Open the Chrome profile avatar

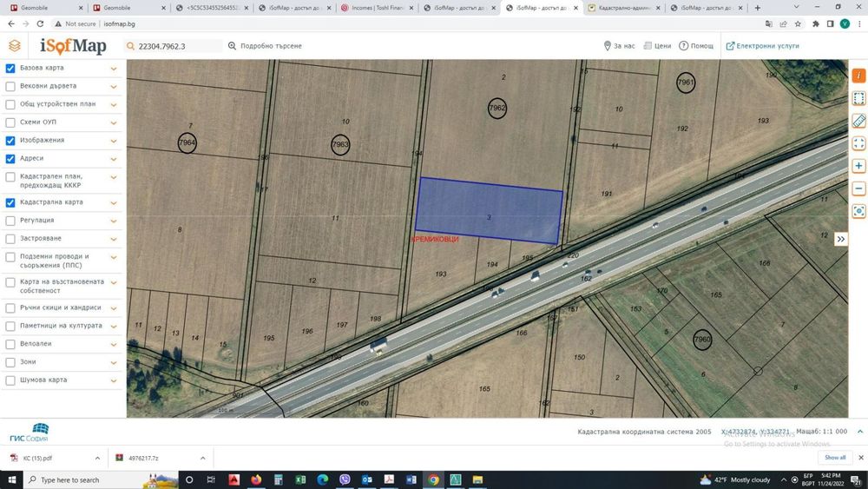coord(845,23)
